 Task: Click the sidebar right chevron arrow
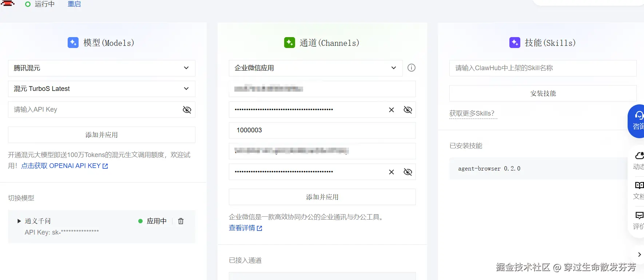[639, 255]
